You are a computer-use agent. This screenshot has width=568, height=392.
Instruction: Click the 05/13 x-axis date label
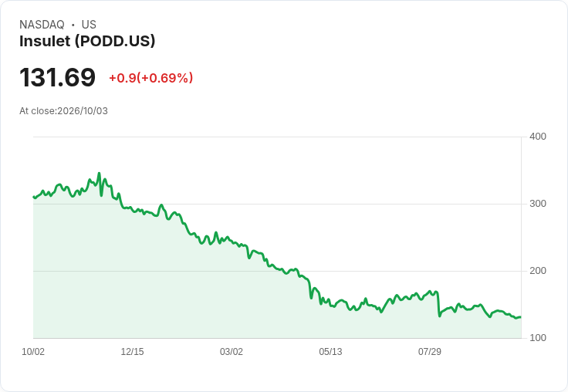click(330, 352)
